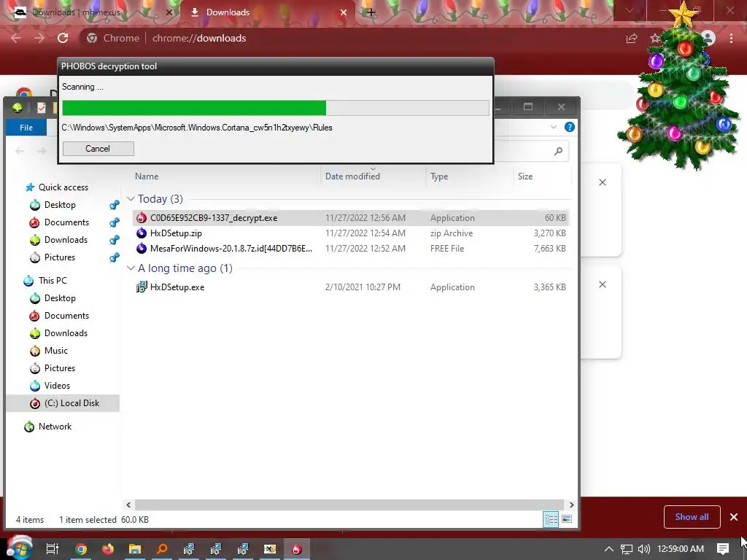The height and width of the screenshot is (560, 747).
Task: Open Chrome tab search dropdown
Action: 630,10
